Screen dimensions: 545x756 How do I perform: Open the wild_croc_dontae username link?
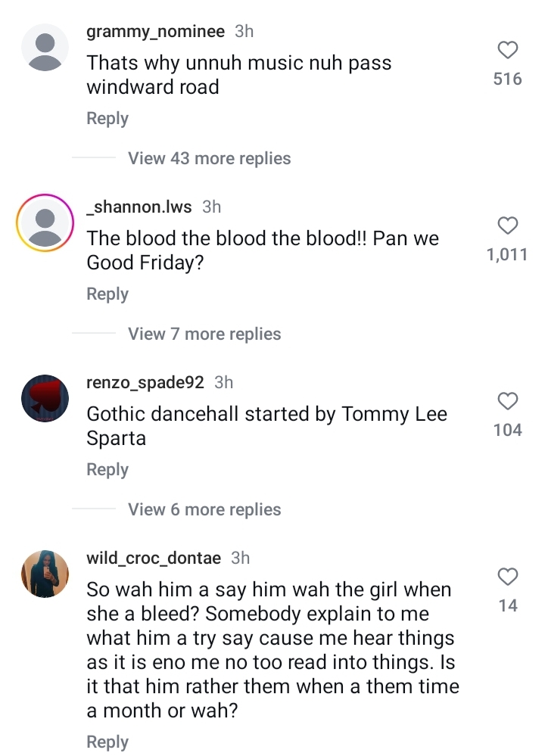point(154,558)
